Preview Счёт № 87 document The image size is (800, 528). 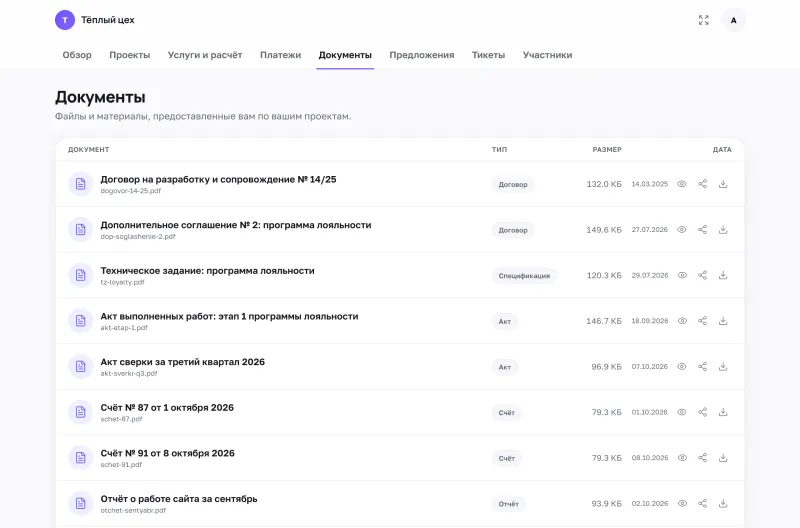coord(682,412)
